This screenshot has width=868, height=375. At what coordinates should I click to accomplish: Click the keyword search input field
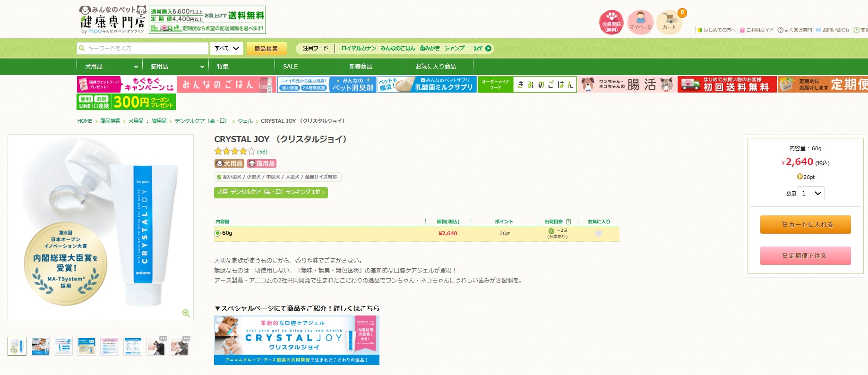pyautogui.click(x=143, y=48)
